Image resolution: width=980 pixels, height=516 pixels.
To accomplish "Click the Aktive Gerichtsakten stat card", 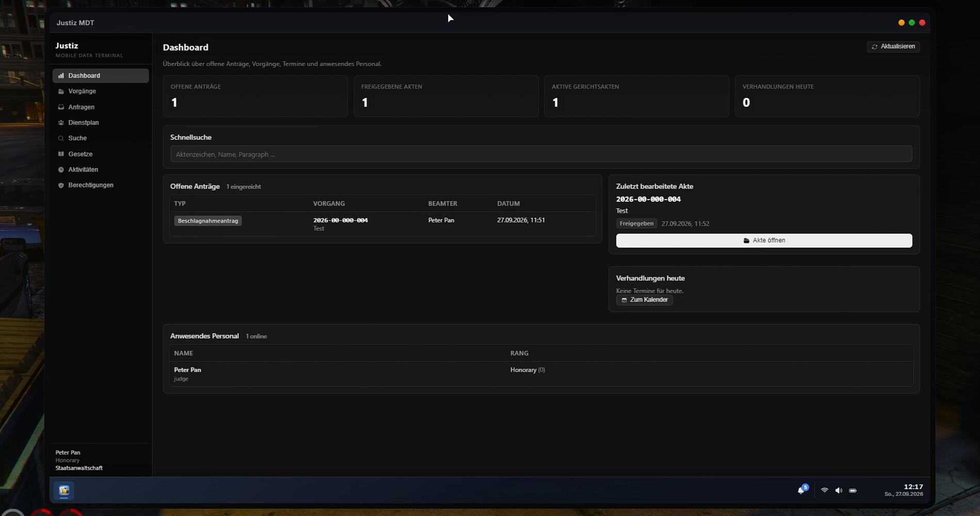I will click(x=636, y=96).
